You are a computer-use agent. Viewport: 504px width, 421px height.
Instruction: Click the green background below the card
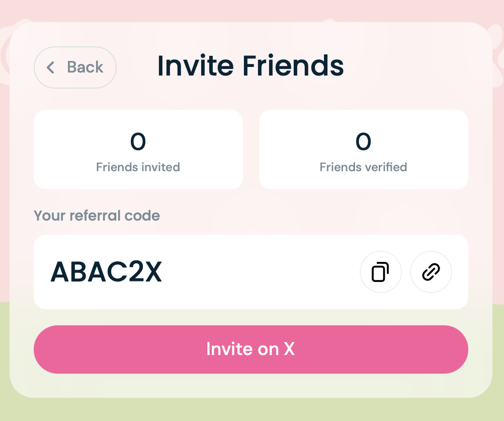tap(251, 410)
